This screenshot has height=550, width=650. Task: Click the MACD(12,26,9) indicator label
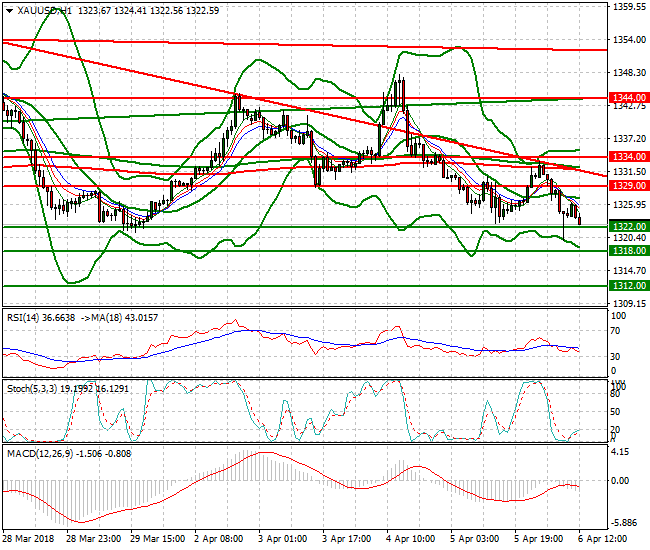tap(36, 454)
